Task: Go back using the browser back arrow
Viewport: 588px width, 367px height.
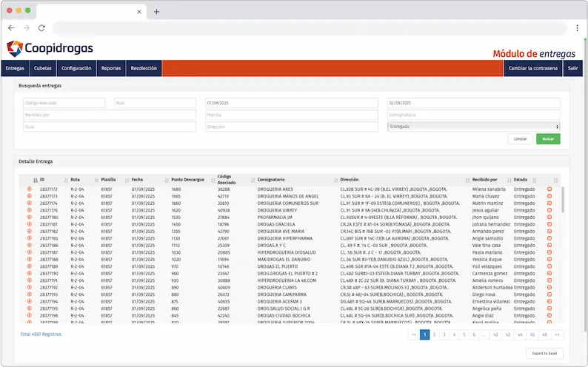Action: 11,28
